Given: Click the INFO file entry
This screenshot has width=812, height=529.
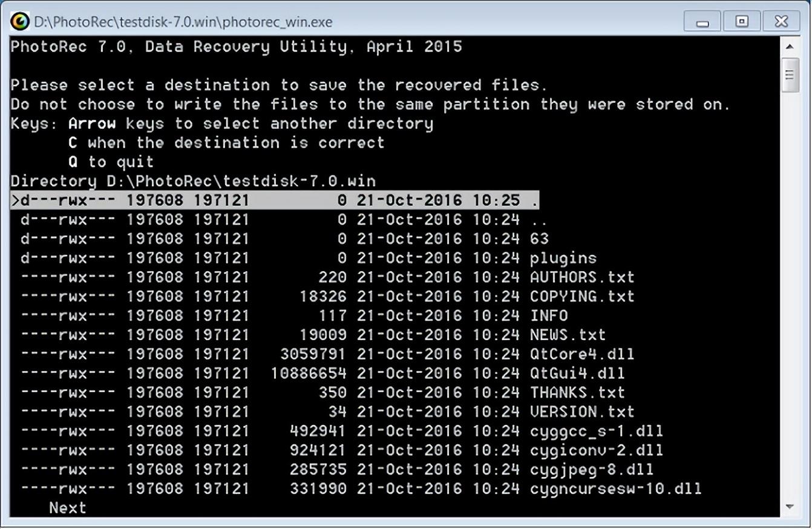Looking at the screenshot, I should 549,316.
